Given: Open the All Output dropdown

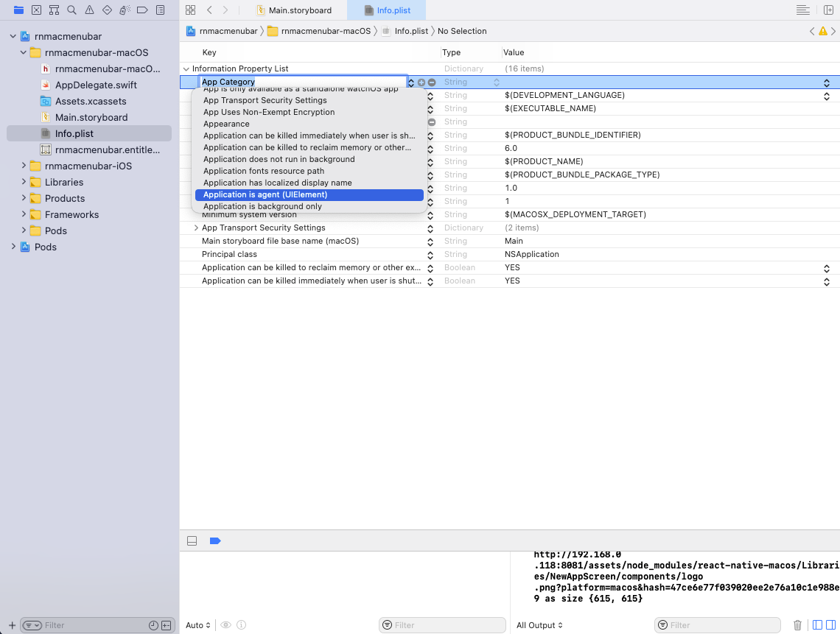Looking at the screenshot, I should (x=539, y=625).
